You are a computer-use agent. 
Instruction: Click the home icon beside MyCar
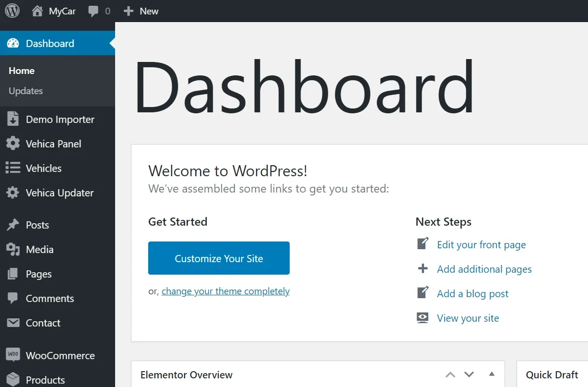(x=37, y=11)
